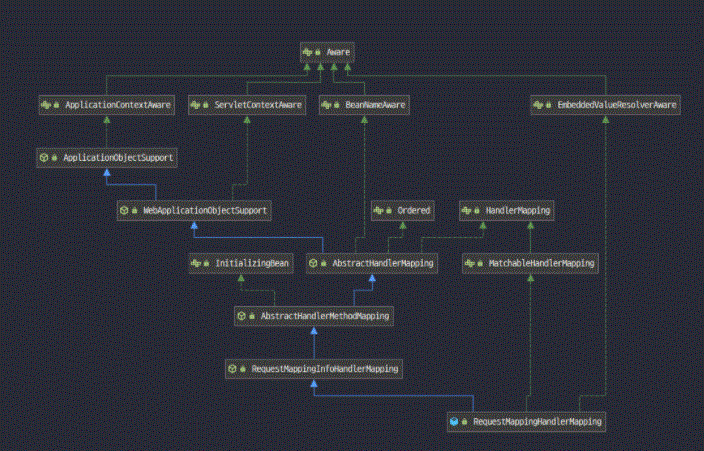Click the lock icon on the BeanNameAware node
704x451 pixels.
(337, 105)
